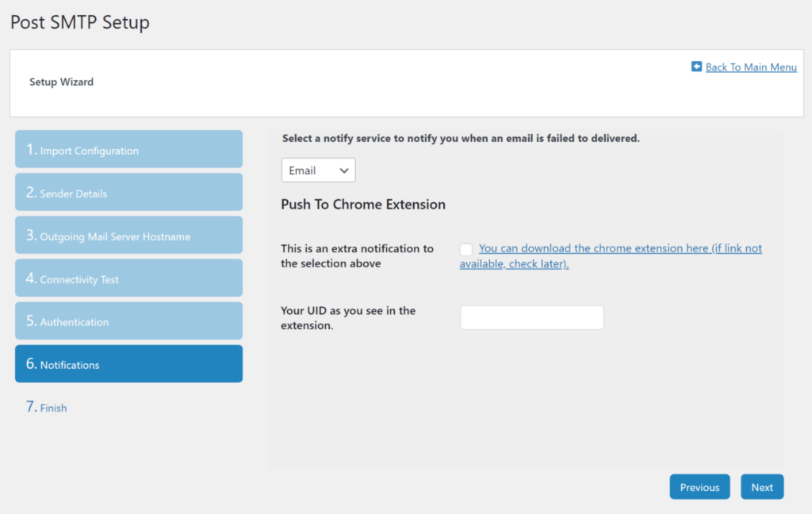The height and width of the screenshot is (514, 812).
Task: Open the Back To Main Menu link
Action: 750,67
